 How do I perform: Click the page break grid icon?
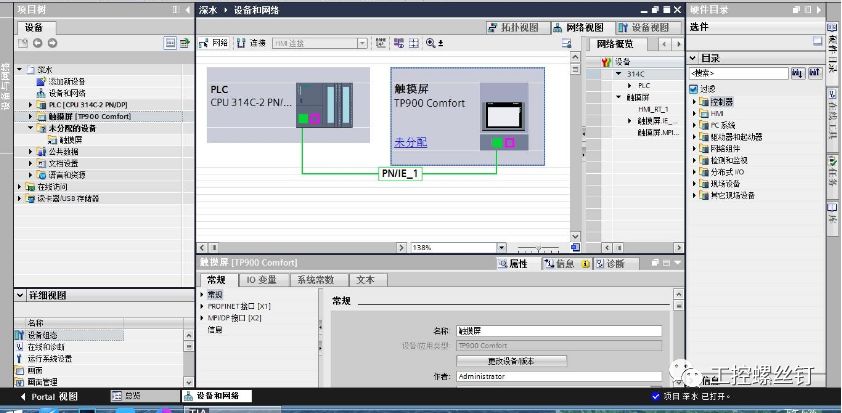[413, 44]
